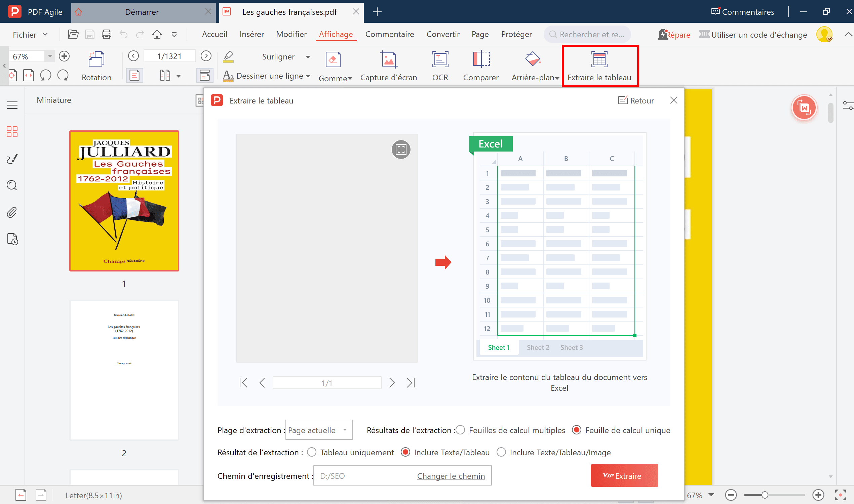The height and width of the screenshot is (504, 854).
Task: Show thumbnails grid icon in sidebar
Action: tap(12, 132)
